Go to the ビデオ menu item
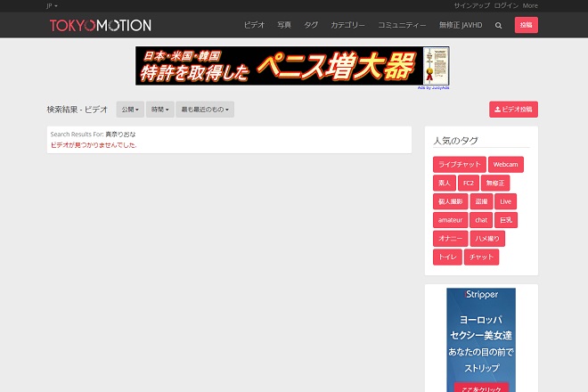Image resolution: width=588 pixels, height=392 pixels. (254, 26)
